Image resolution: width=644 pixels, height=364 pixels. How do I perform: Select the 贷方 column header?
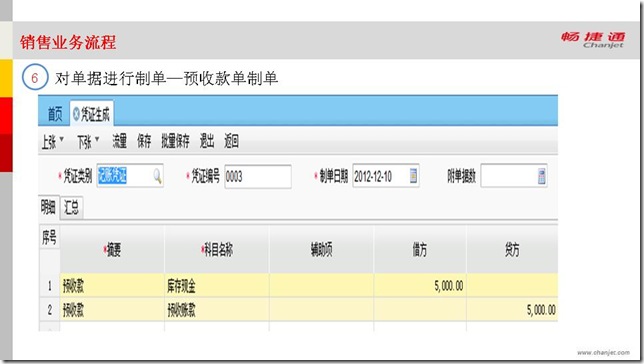pos(512,249)
